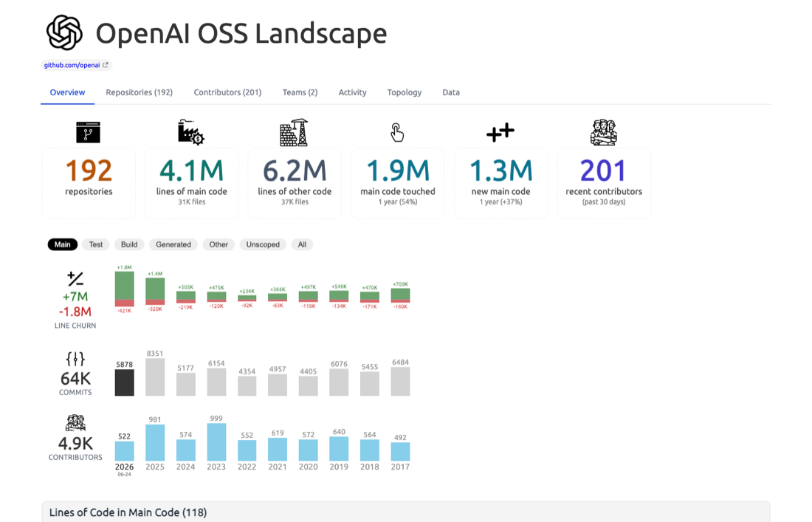Select the Other scope filter
The height and width of the screenshot is (522, 812).
[219, 244]
